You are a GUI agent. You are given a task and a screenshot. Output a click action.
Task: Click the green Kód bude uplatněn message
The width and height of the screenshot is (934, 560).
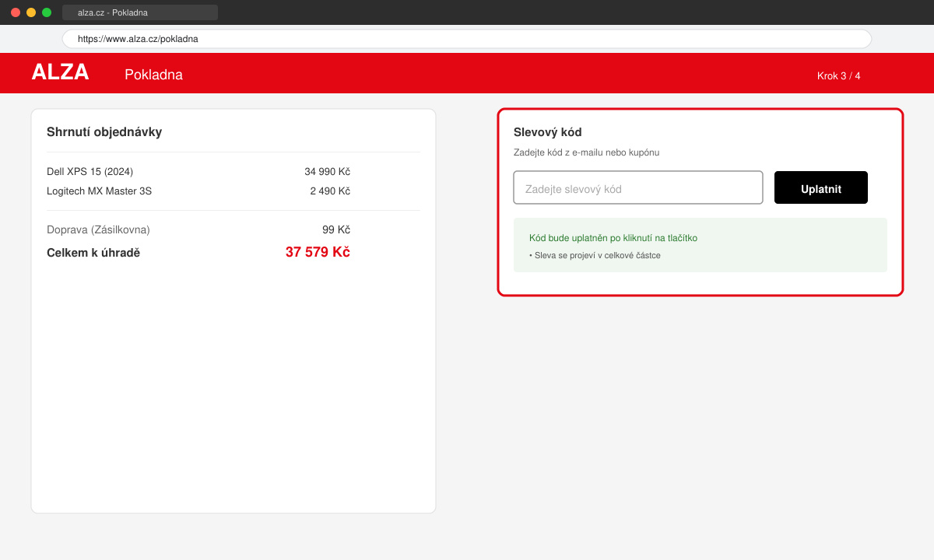[613, 238]
